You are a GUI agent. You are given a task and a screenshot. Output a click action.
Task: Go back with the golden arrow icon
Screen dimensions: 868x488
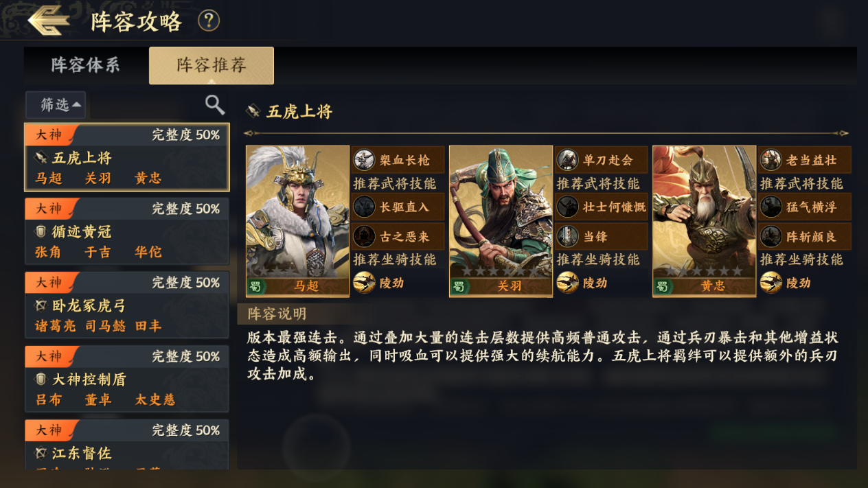click(x=48, y=21)
